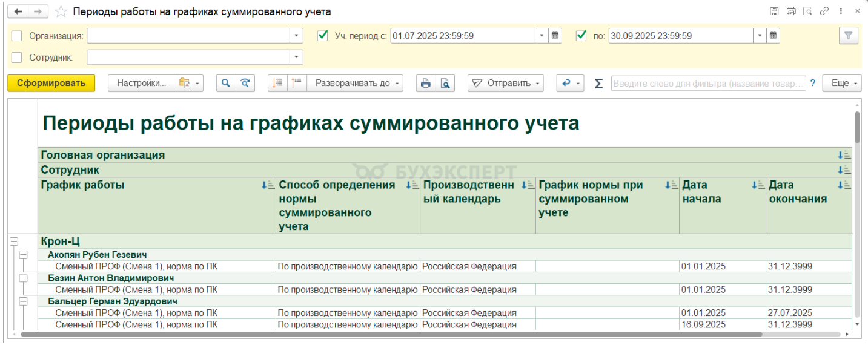The image size is (868, 345).
Task: Click sort icon in 'Головная организация' header row
Action: pos(844,155)
